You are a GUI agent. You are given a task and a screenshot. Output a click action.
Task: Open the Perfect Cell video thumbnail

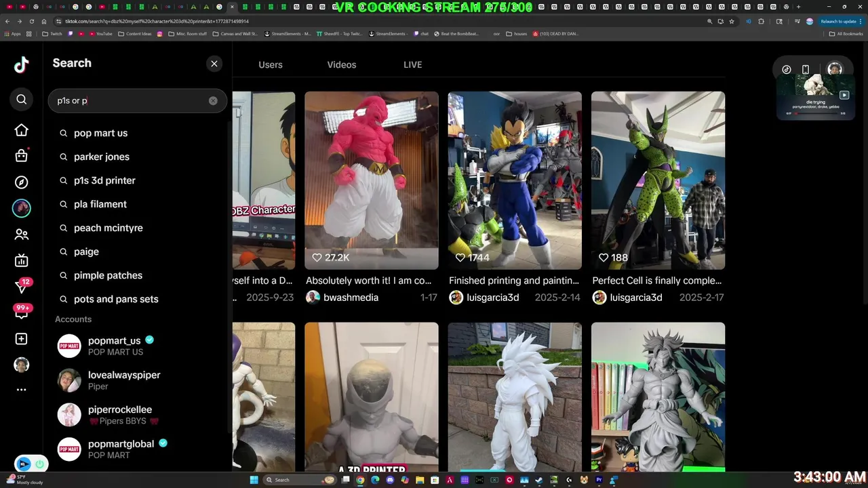tap(658, 180)
